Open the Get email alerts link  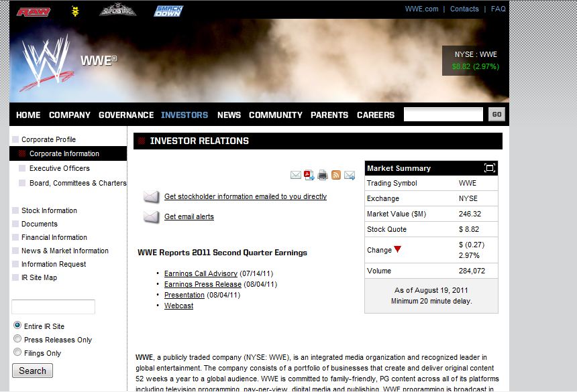189,216
